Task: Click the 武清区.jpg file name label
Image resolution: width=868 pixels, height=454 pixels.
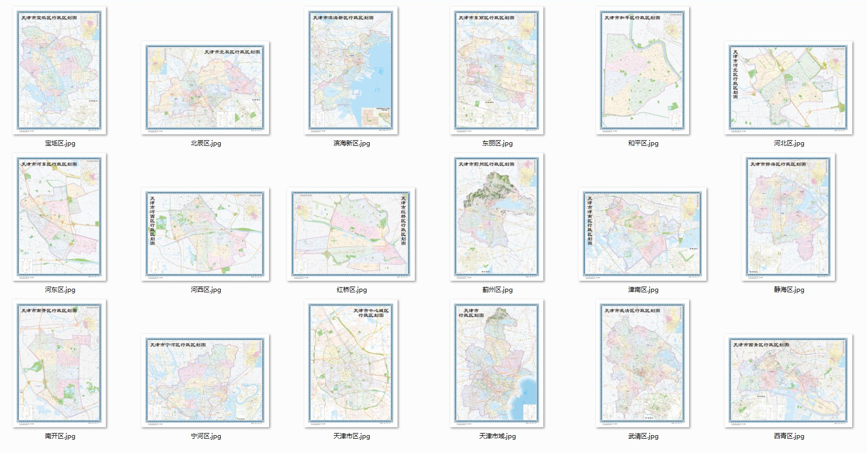Action: pyautogui.click(x=643, y=436)
